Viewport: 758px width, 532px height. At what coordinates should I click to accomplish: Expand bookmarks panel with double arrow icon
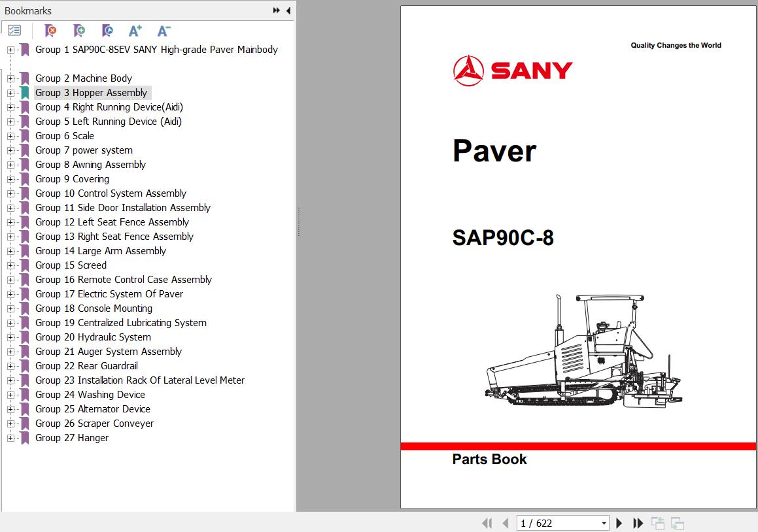click(x=277, y=10)
